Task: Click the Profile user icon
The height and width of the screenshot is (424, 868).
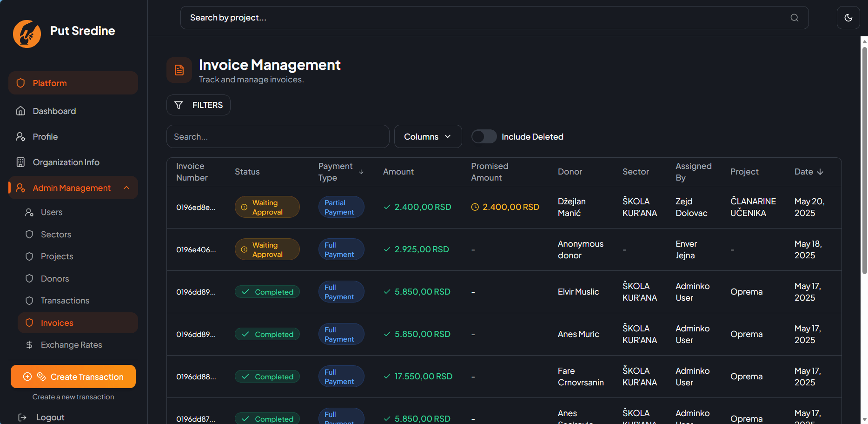Action: point(20,136)
